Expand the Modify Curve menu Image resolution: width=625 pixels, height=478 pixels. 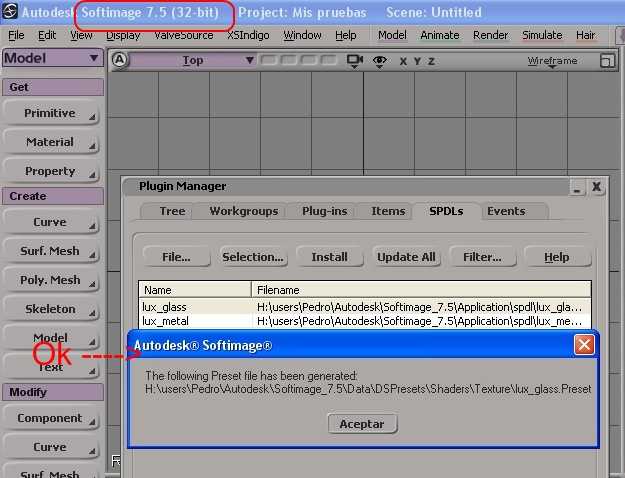point(51,447)
